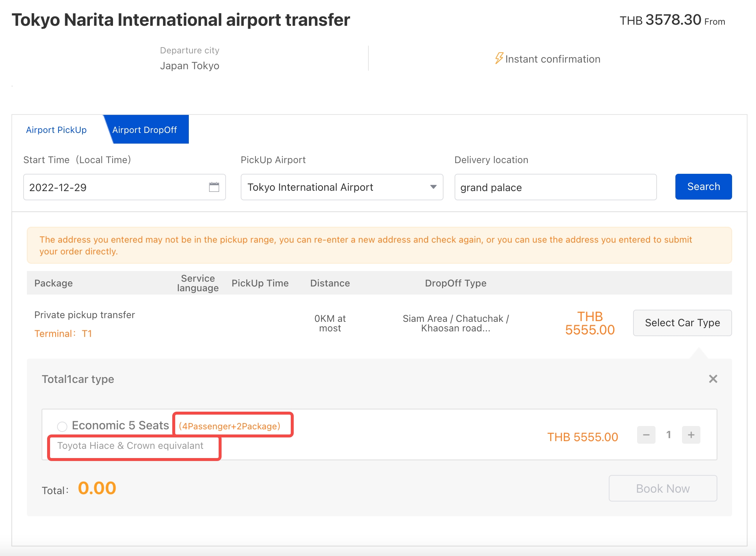The height and width of the screenshot is (556, 756).
Task: Select the Airport DropOff tab
Action: (145, 130)
